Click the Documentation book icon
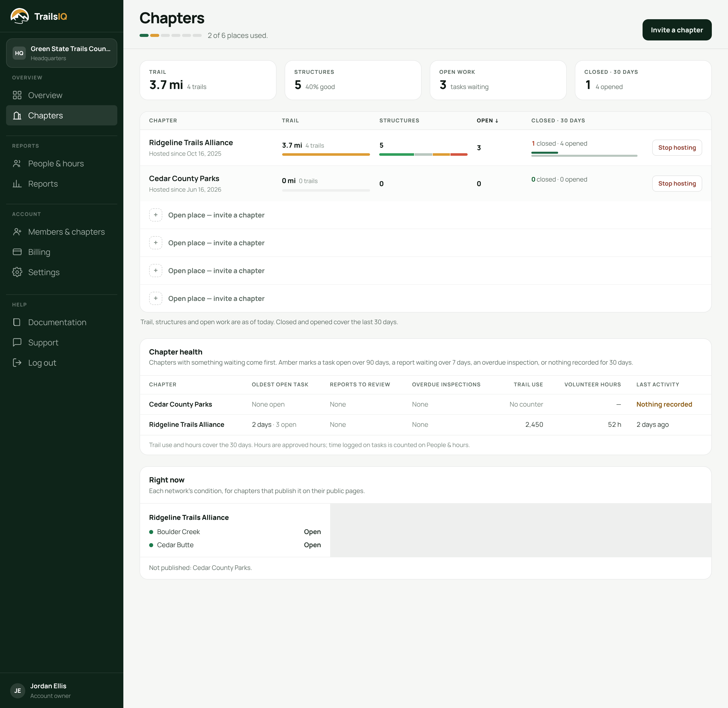 (x=17, y=322)
